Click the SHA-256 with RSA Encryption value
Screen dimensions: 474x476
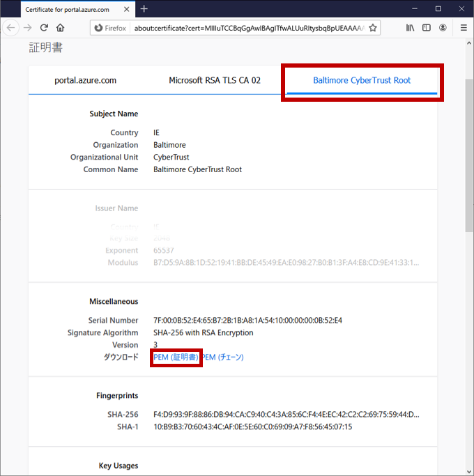click(x=203, y=332)
